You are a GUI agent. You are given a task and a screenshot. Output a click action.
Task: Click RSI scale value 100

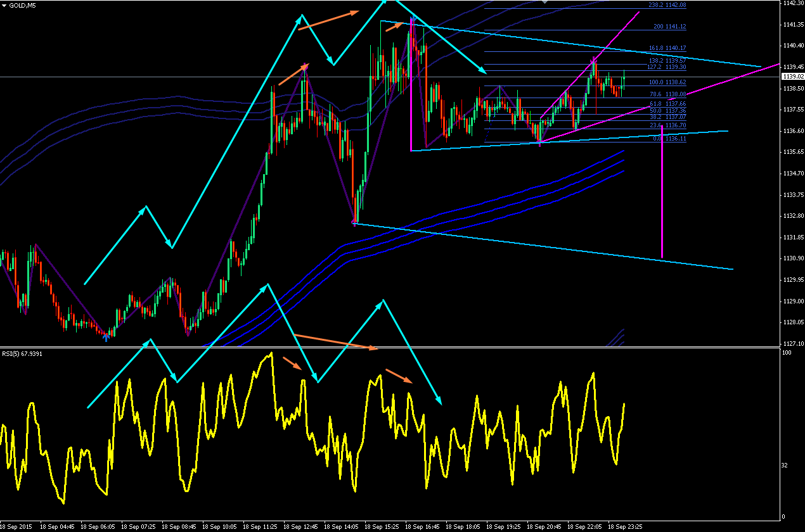click(787, 352)
